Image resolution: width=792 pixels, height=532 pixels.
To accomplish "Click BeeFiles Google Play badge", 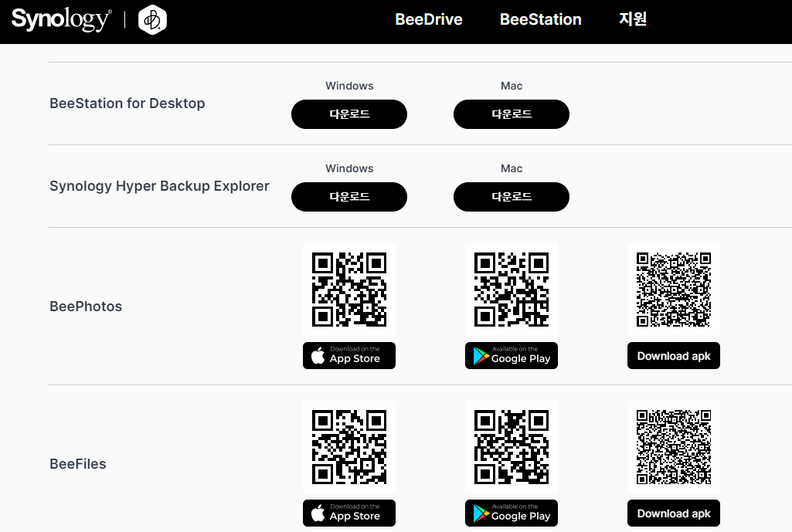I will pos(512,513).
